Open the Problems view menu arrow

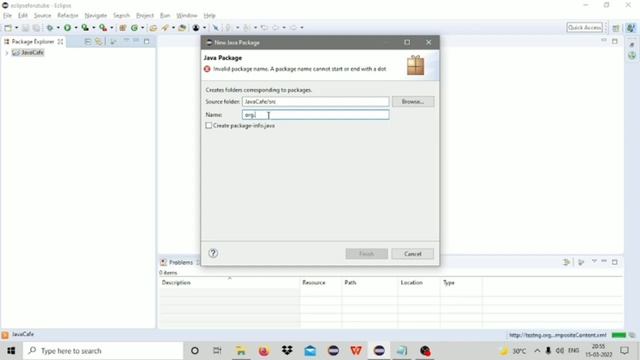point(594,262)
